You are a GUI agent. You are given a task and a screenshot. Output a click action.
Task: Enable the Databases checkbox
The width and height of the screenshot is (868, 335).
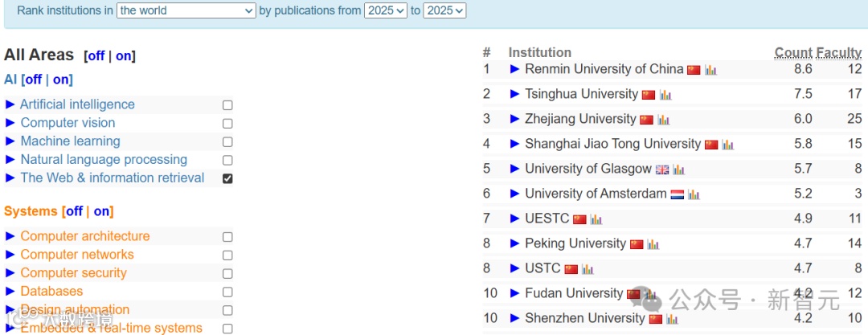(227, 292)
